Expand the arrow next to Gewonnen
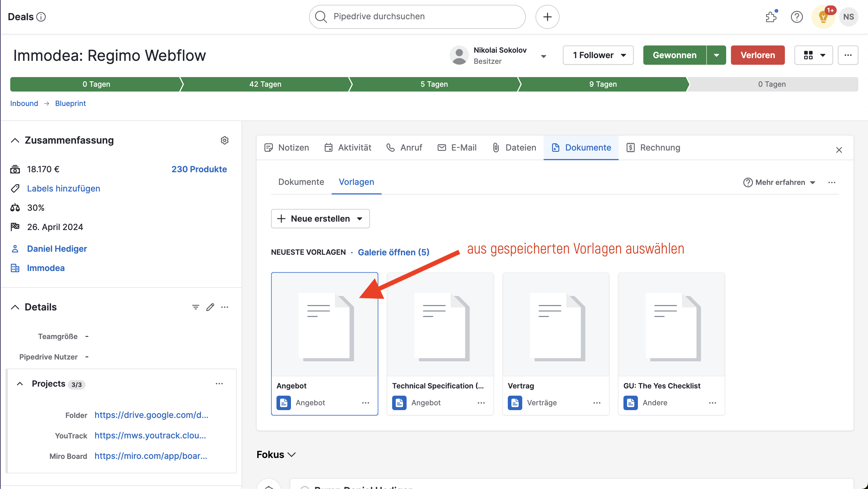 (x=717, y=55)
